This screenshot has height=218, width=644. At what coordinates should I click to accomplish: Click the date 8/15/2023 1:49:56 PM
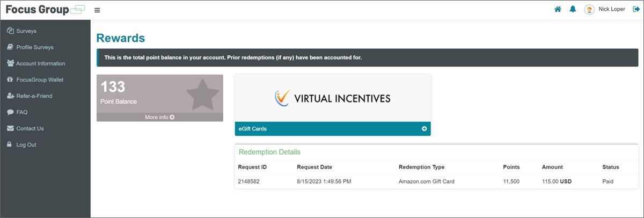pyautogui.click(x=324, y=181)
